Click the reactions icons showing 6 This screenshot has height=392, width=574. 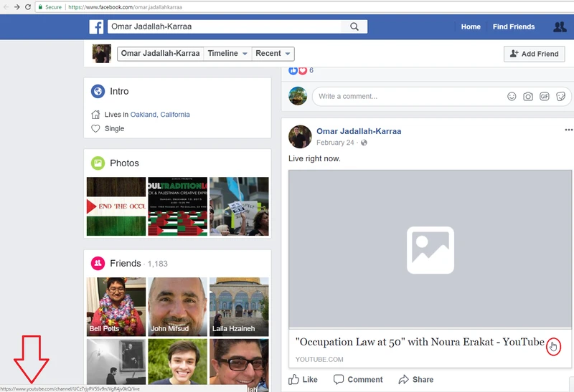(x=298, y=70)
